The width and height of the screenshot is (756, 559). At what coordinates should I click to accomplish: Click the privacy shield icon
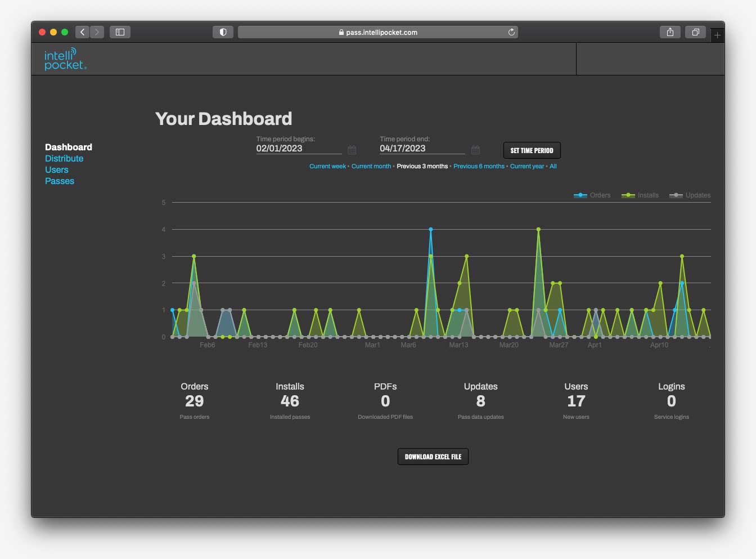pos(223,32)
